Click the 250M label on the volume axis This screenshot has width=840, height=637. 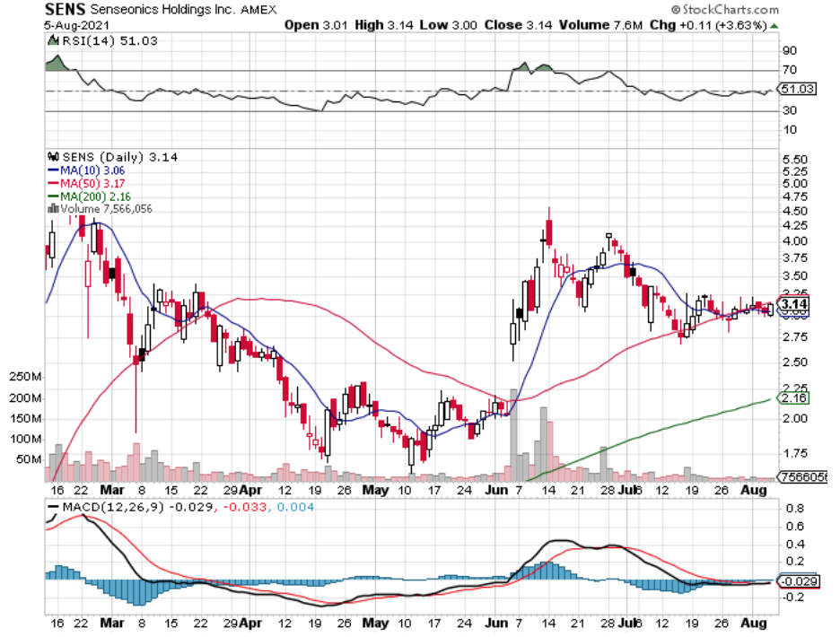25,377
